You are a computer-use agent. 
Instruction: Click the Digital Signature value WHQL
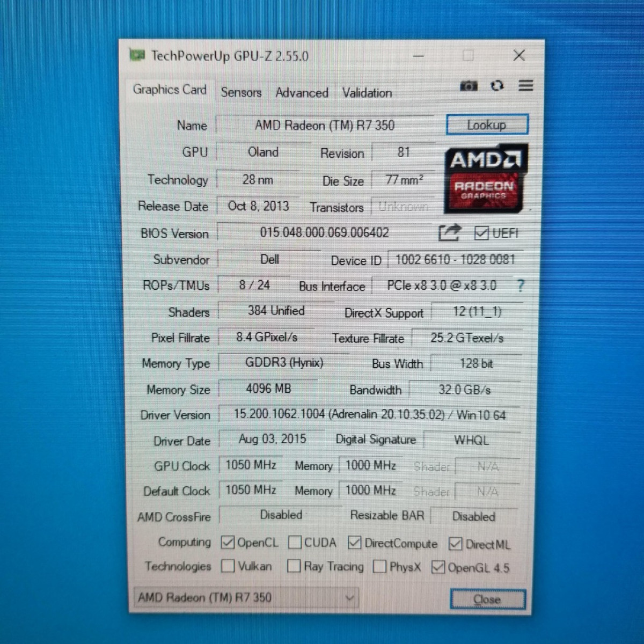(472, 440)
